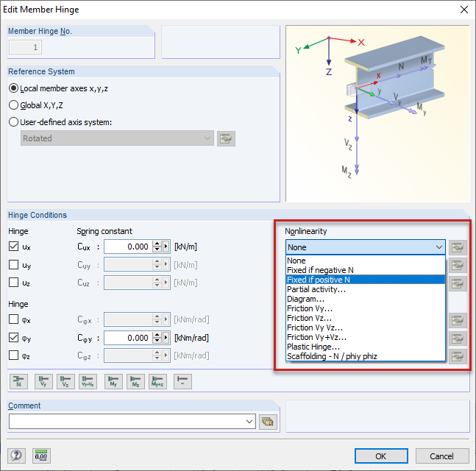476x471 pixels.
Task: Click the no-hinge (rigid) preset icon
Action: pyautogui.click(x=182, y=381)
